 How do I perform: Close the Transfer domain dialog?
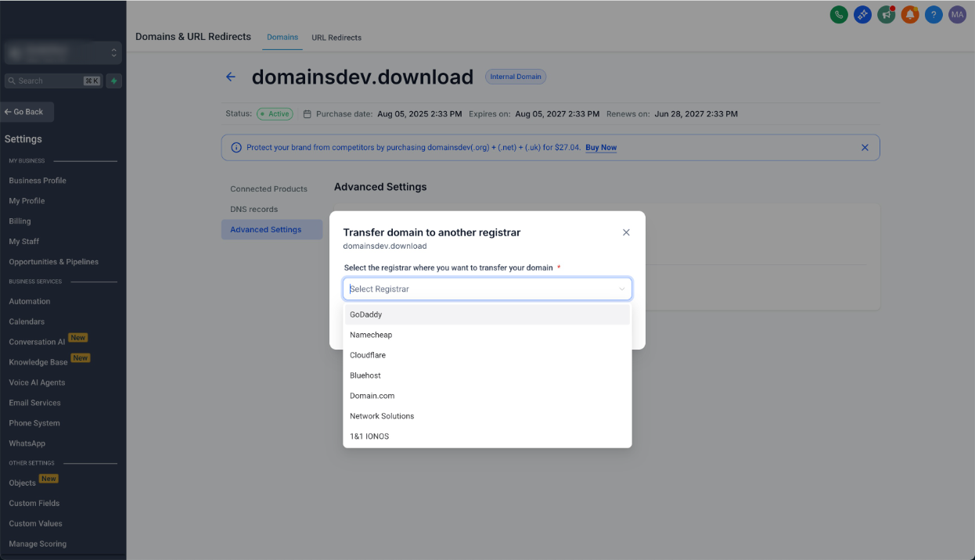tap(626, 232)
